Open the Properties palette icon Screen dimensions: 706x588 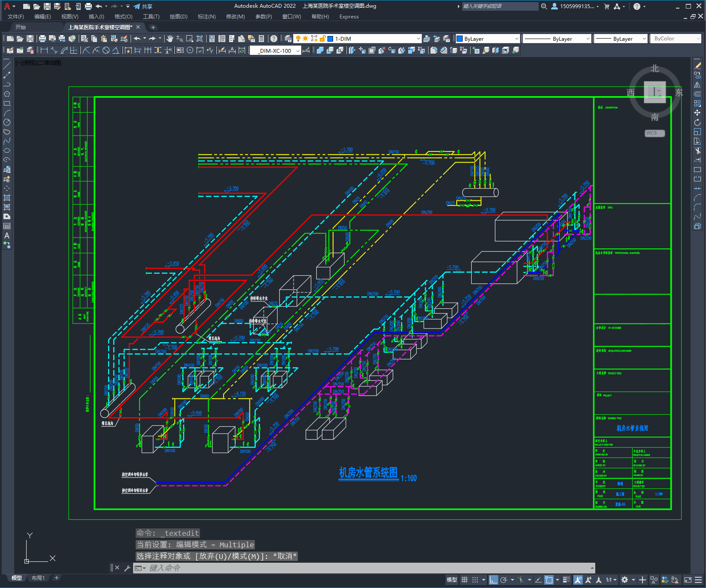tap(212, 39)
